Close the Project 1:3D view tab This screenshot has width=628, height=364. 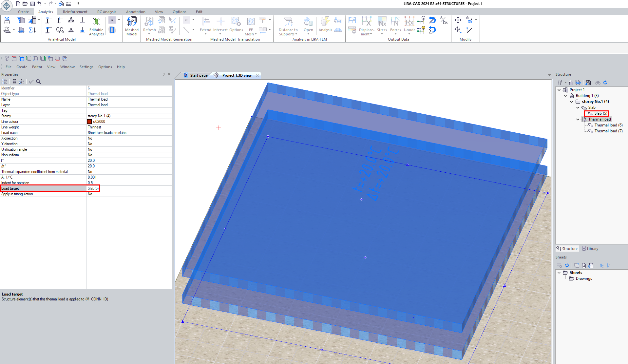click(257, 75)
